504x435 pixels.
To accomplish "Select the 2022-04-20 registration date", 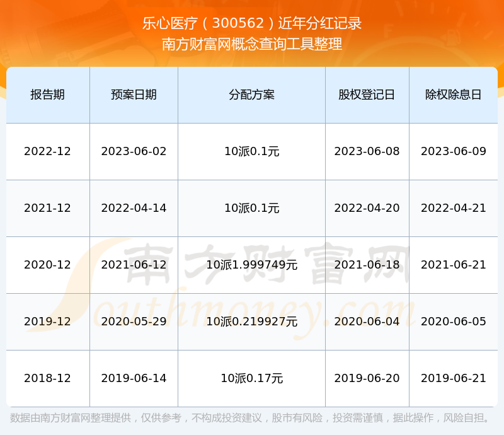I will (x=367, y=208).
